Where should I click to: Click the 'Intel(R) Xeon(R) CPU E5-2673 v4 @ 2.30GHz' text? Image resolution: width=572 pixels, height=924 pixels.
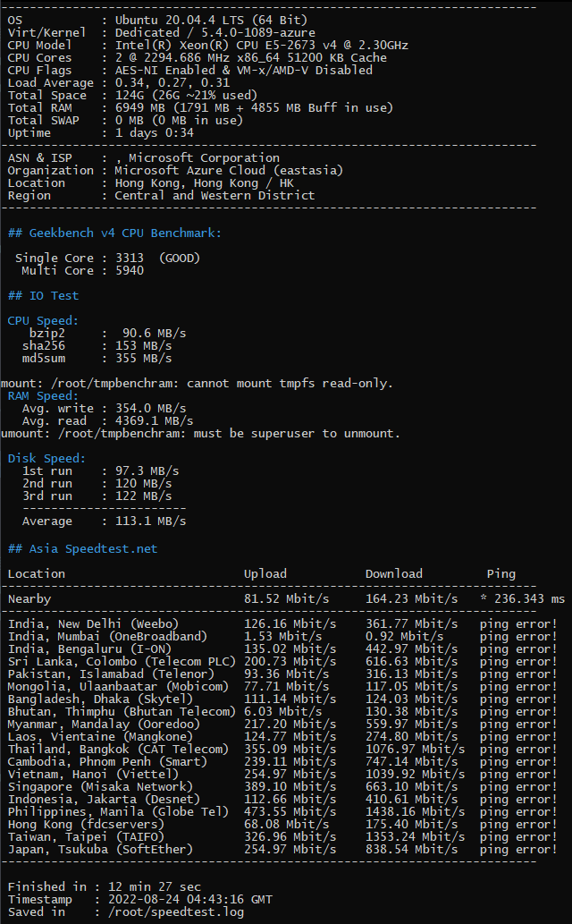click(x=262, y=46)
